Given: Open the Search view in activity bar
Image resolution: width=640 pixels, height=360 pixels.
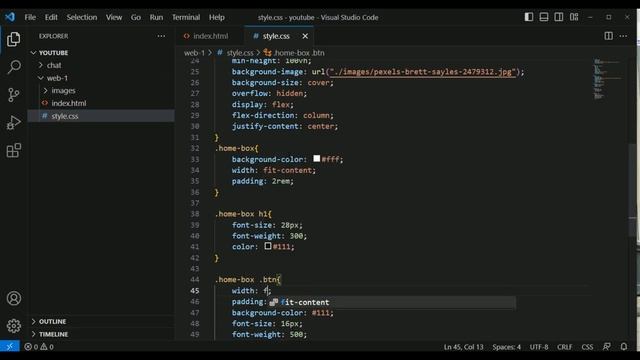Looking at the screenshot, I should pyautogui.click(x=13, y=67).
